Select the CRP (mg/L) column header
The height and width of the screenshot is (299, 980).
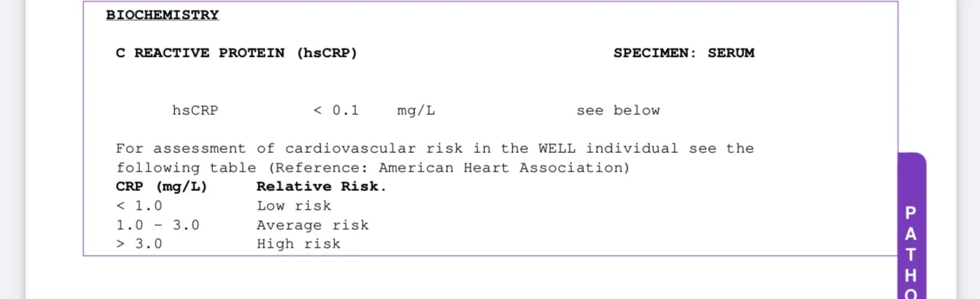point(162,186)
